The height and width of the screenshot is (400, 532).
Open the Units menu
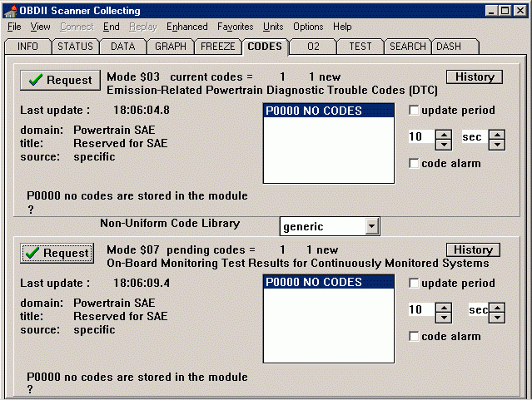(x=273, y=27)
